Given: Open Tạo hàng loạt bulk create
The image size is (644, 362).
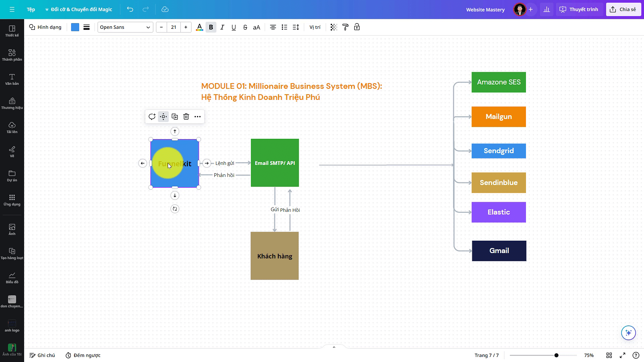Looking at the screenshot, I should coord(12,254).
